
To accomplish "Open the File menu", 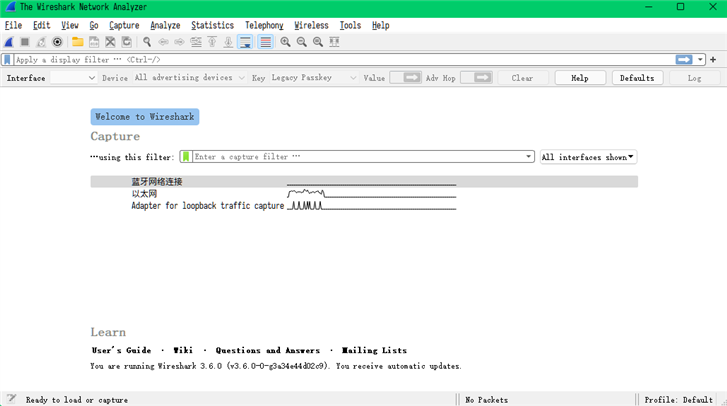I will (13, 25).
